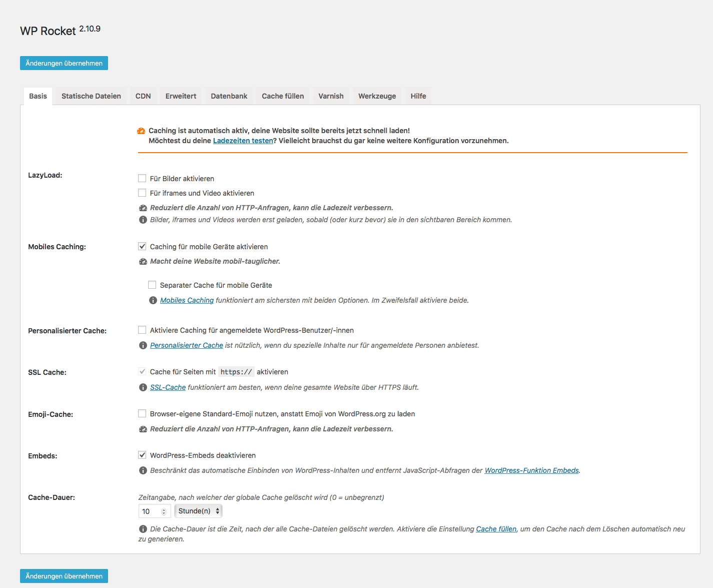Click the info icon beside Mobiles Caching hint
Viewport: 713px width, 588px height.
point(153,300)
